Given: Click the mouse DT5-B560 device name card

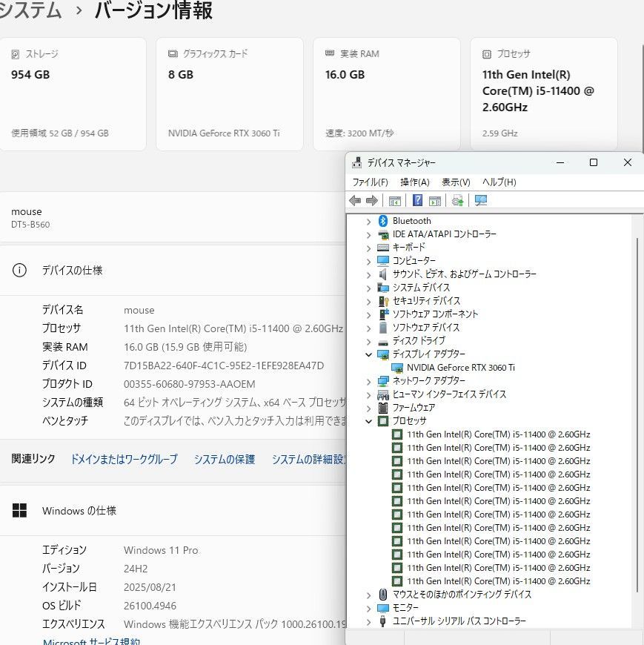Looking at the screenshot, I should (x=173, y=217).
